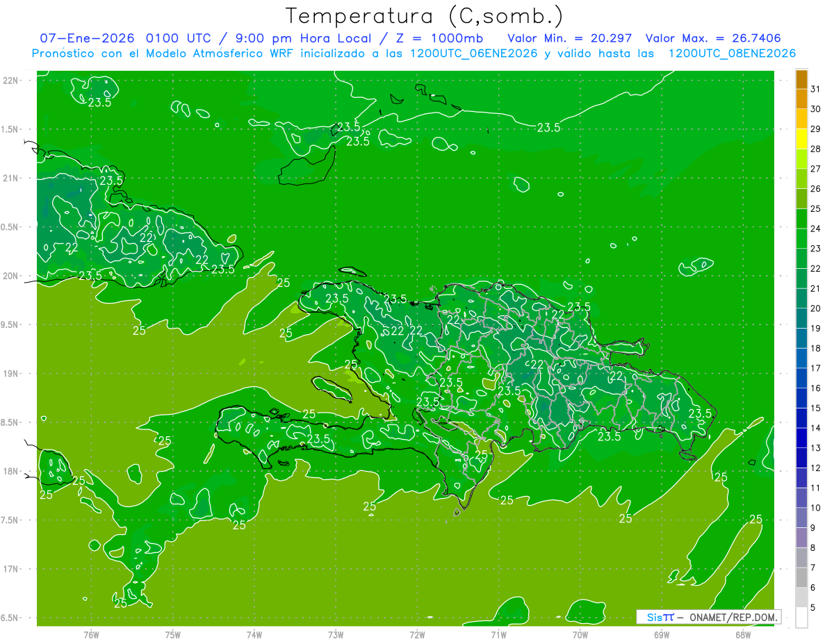Click the '75W' longitude axis label
The height and width of the screenshot is (644, 834).
coord(172,636)
